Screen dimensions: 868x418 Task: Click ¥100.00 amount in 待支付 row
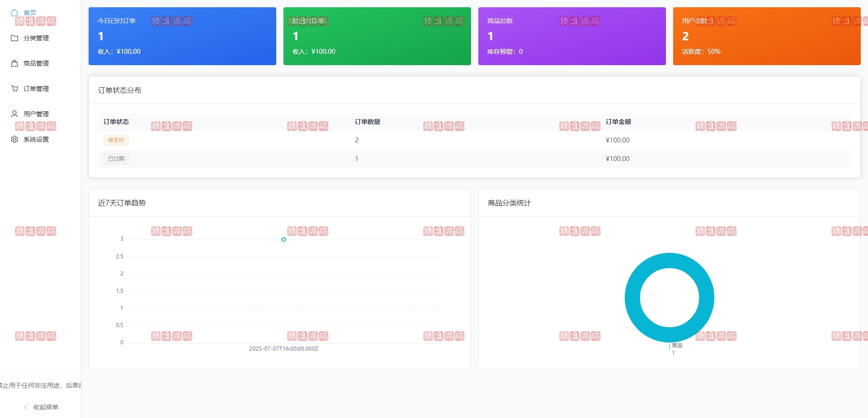(x=618, y=140)
